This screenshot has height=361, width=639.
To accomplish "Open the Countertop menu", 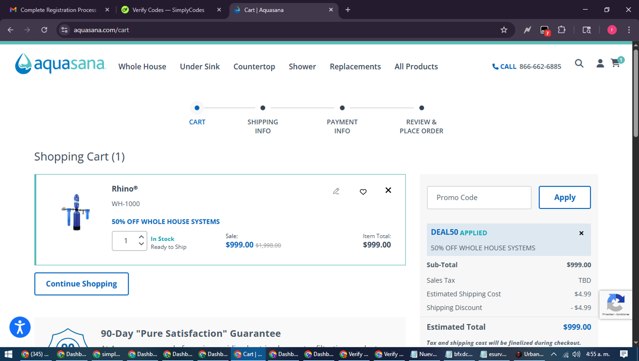I will point(254,66).
